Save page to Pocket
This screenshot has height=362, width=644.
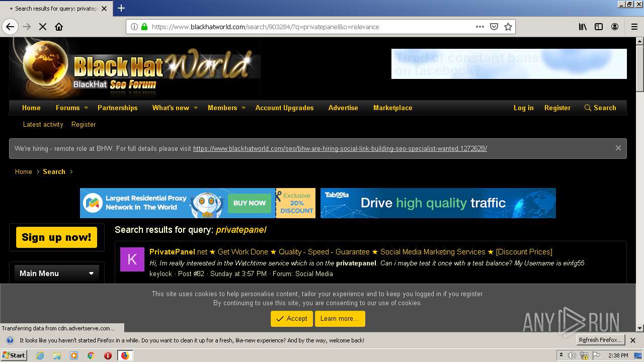pyautogui.click(x=494, y=27)
